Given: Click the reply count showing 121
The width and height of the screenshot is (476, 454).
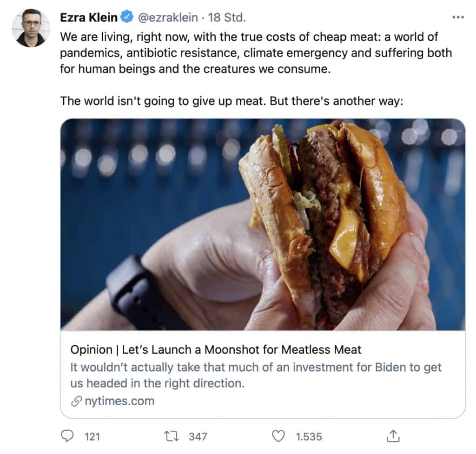Looking at the screenshot, I should click(93, 436).
